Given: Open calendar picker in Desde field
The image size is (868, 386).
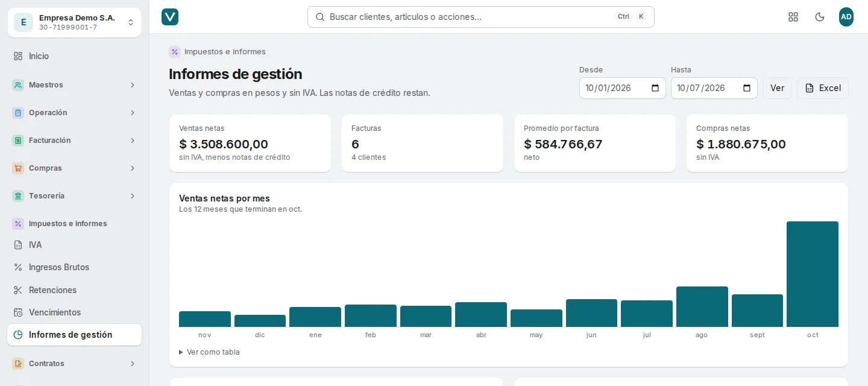Looking at the screenshot, I should click(655, 88).
